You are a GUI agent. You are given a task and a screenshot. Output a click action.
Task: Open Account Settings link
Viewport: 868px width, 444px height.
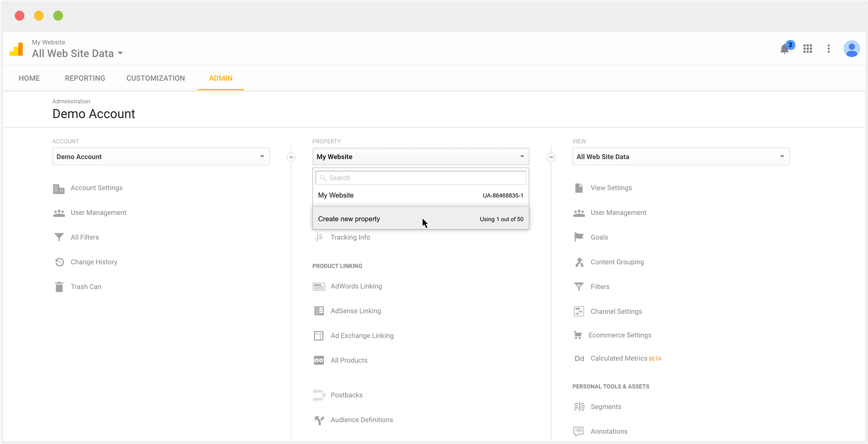tap(96, 188)
